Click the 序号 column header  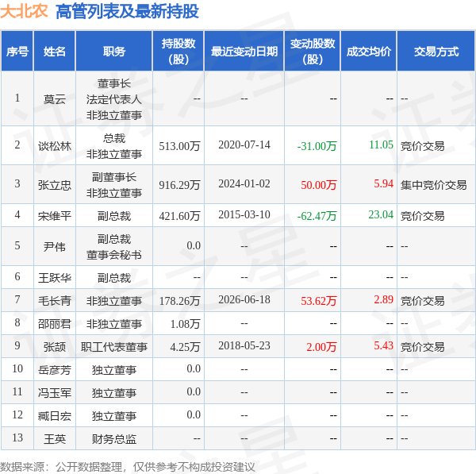click(x=17, y=52)
